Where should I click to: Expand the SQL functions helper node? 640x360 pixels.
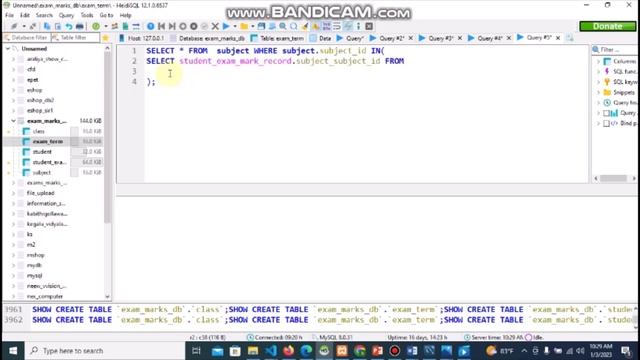(598, 71)
